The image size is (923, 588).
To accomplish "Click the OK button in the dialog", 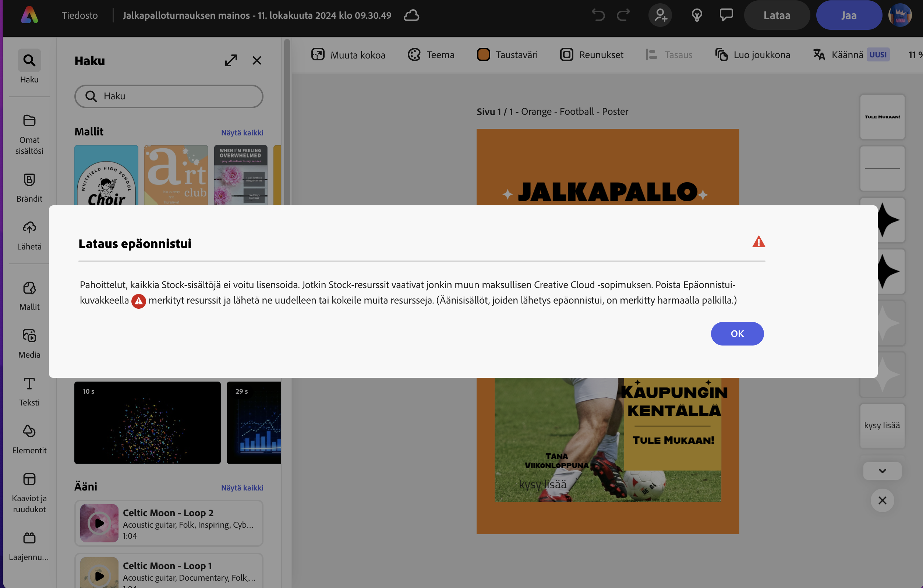I will pyautogui.click(x=737, y=333).
